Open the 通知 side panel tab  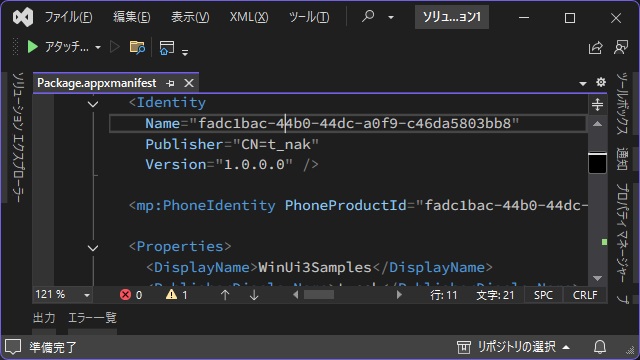pyautogui.click(x=622, y=158)
